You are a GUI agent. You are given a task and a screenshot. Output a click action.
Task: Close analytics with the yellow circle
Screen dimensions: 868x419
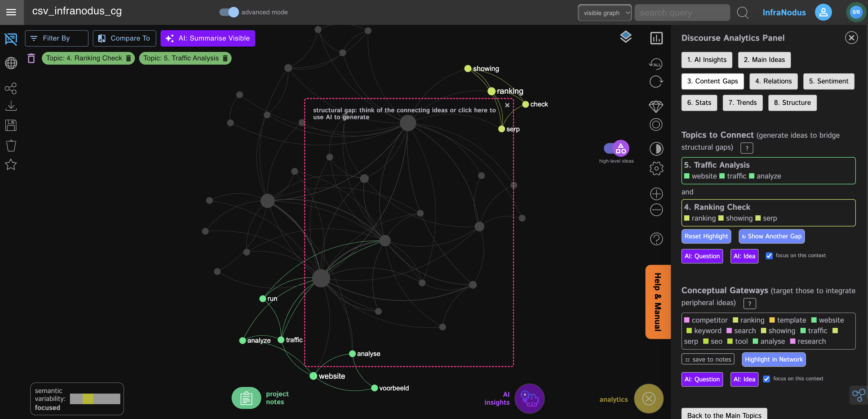click(x=649, y=399)
